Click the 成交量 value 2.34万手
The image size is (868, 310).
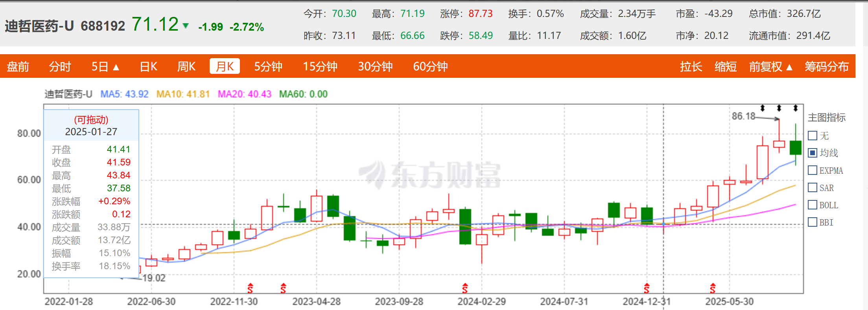637,14
